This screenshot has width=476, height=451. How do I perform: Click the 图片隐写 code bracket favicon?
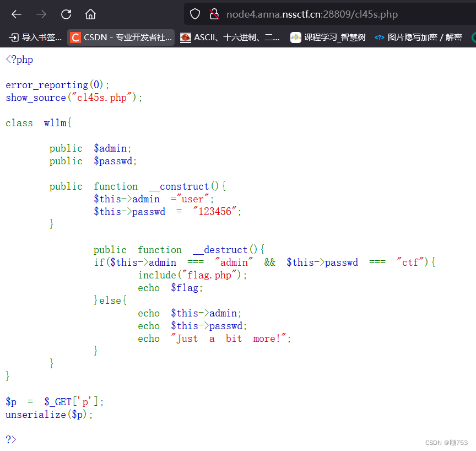click(x=380, y=37)
